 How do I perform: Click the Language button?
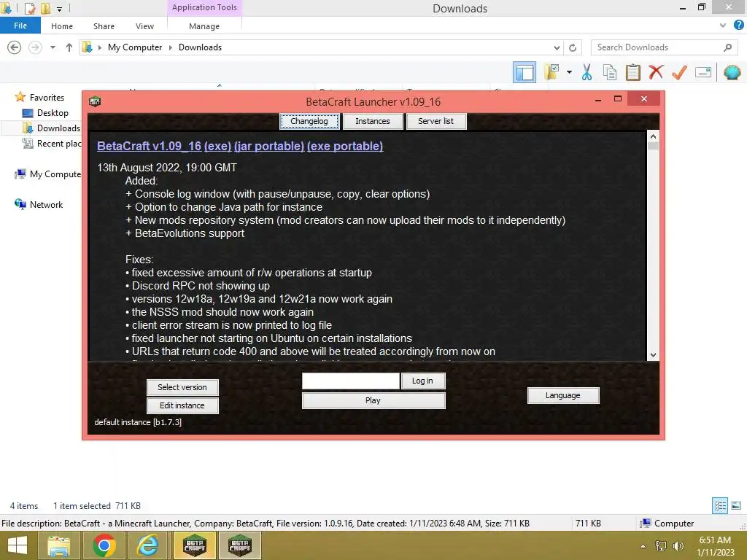click(x=563, y=395)
